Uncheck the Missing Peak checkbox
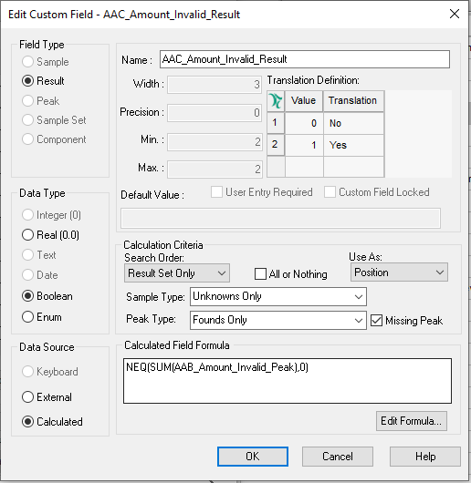Viewport: 471px width, 483px height. (x=377, y=320)
